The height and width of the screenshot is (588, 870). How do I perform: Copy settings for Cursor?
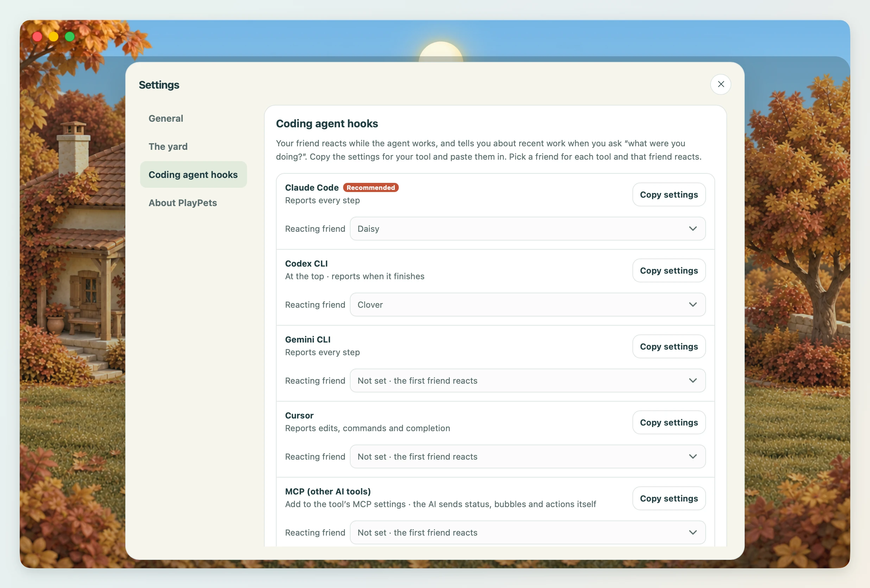point(669,422)
